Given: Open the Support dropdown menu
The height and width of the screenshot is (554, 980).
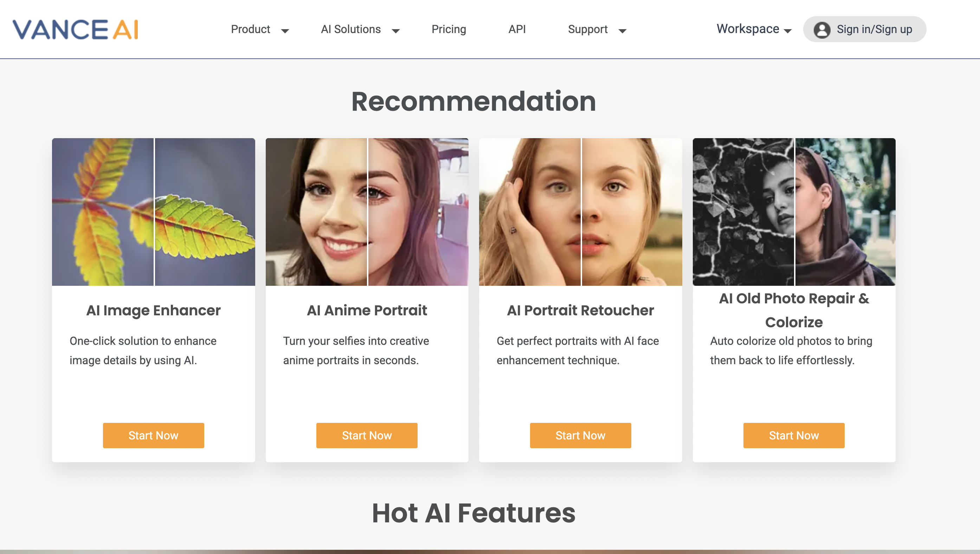Looking at the screenshot, I should point(595,29).
